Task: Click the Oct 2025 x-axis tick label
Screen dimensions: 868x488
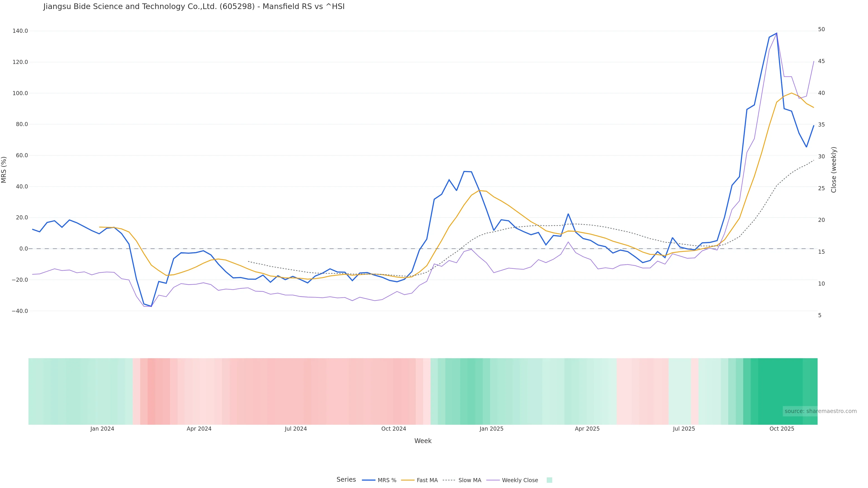Action: 781,429
